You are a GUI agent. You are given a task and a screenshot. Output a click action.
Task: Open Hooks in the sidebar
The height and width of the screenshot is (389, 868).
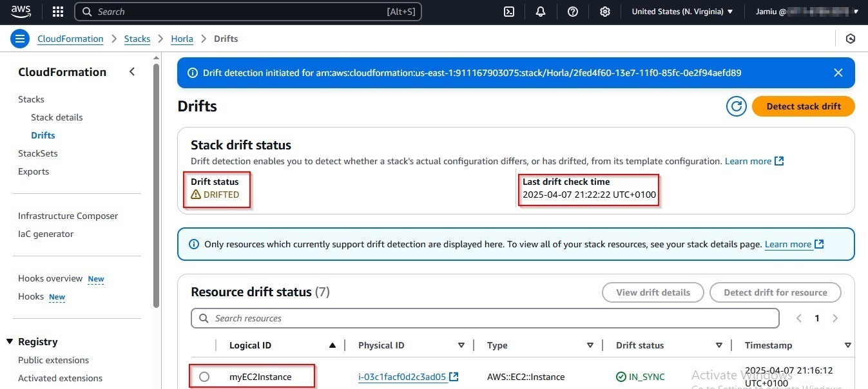(x=31, y=296)
